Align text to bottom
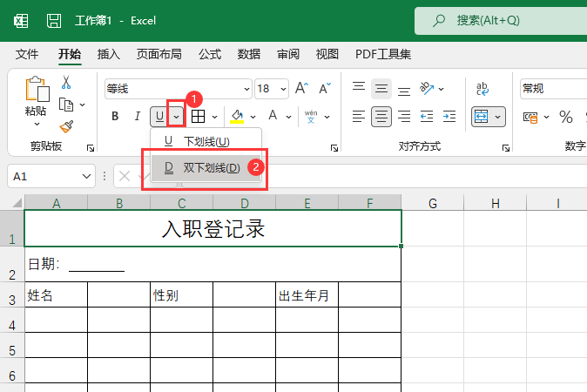The height and width of the screenshot is (392, 587). coord(404,91)
